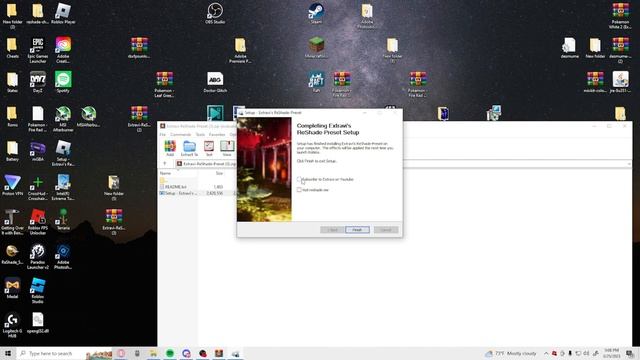Select README.txt in WinRAR file list
The width and height of the screenshot is (640, 360).
click(176, 187)
